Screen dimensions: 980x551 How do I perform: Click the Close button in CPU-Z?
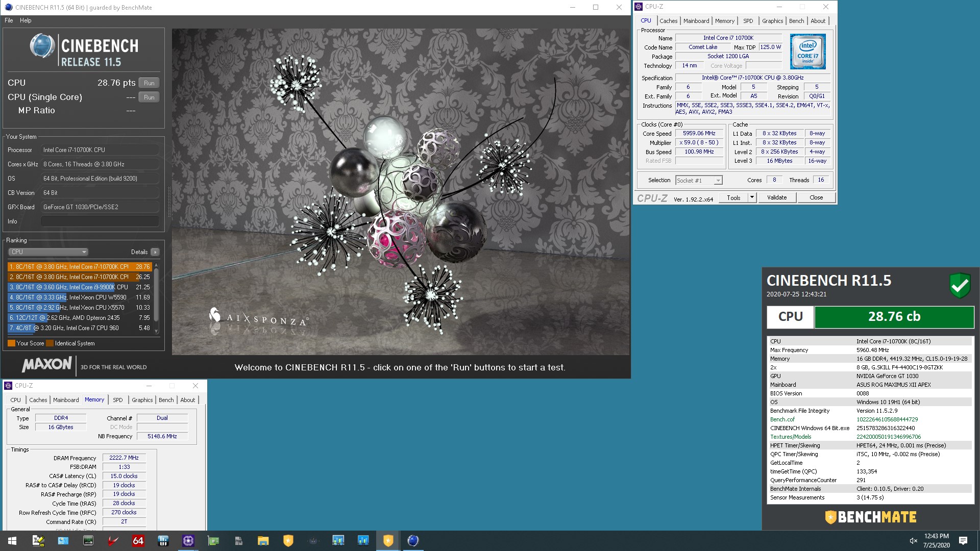[816, 198]
